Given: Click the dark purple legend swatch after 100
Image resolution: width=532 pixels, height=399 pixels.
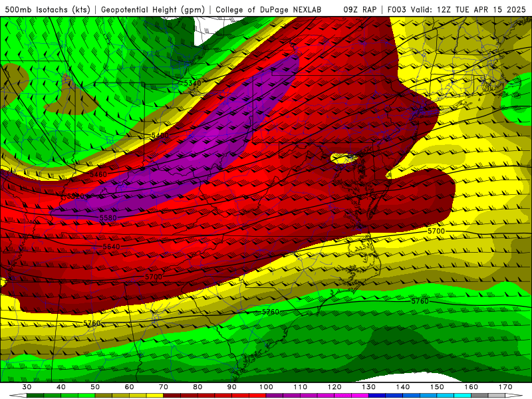Looking at the screenshot, I should pos(275,396).
